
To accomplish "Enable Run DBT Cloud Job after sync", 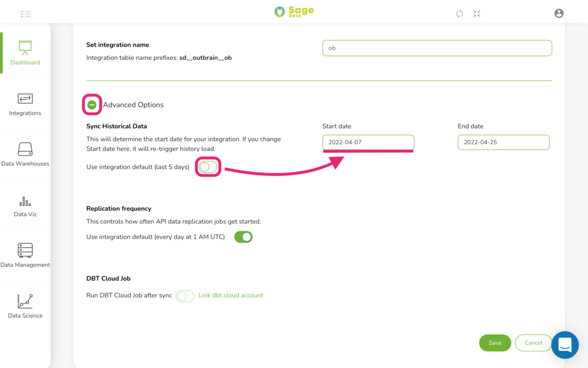I will pos(184,296).
